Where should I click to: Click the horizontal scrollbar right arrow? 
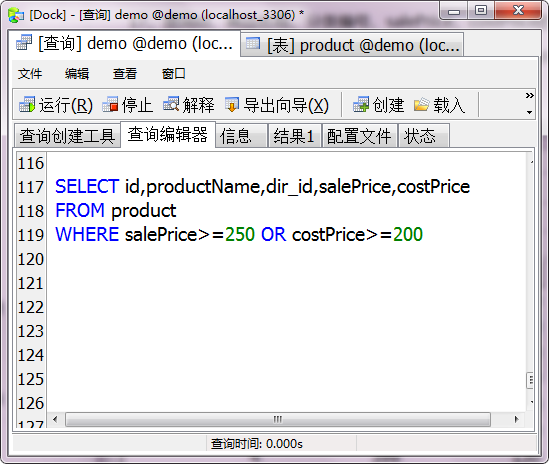click(x=516, y=419)
